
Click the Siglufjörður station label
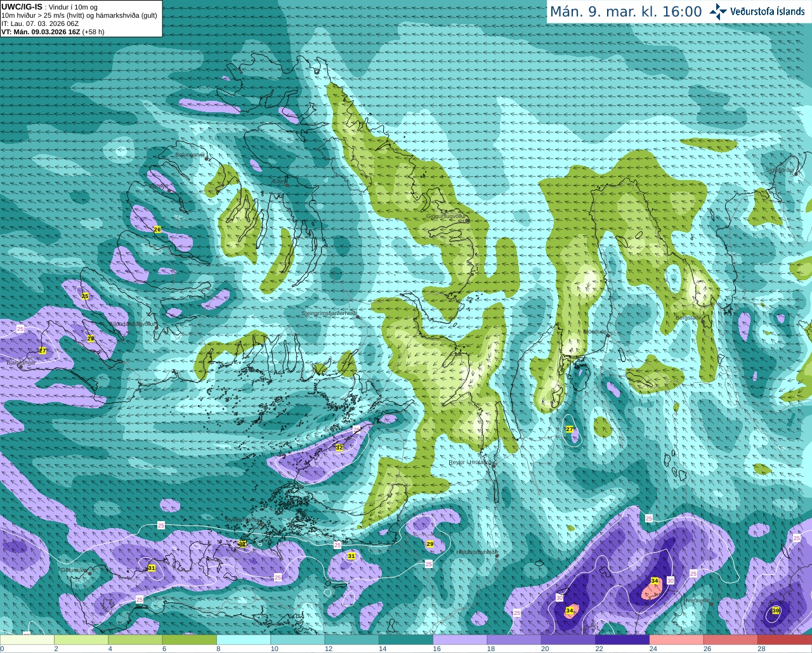coord(780,170)
